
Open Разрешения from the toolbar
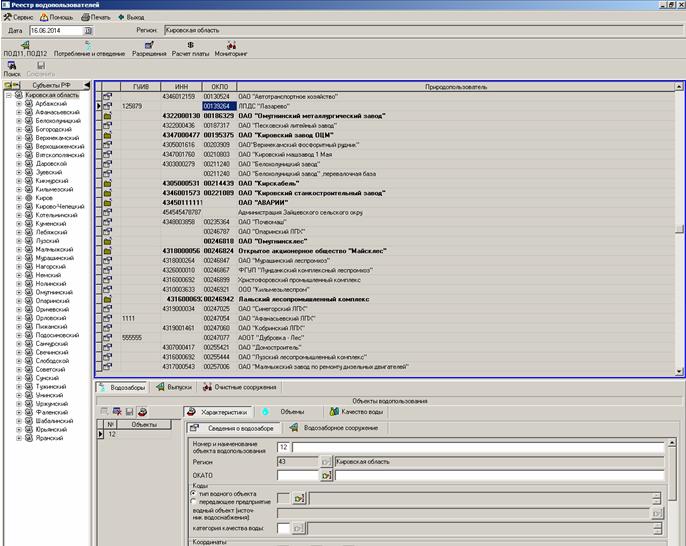click(x=149, y=46)
